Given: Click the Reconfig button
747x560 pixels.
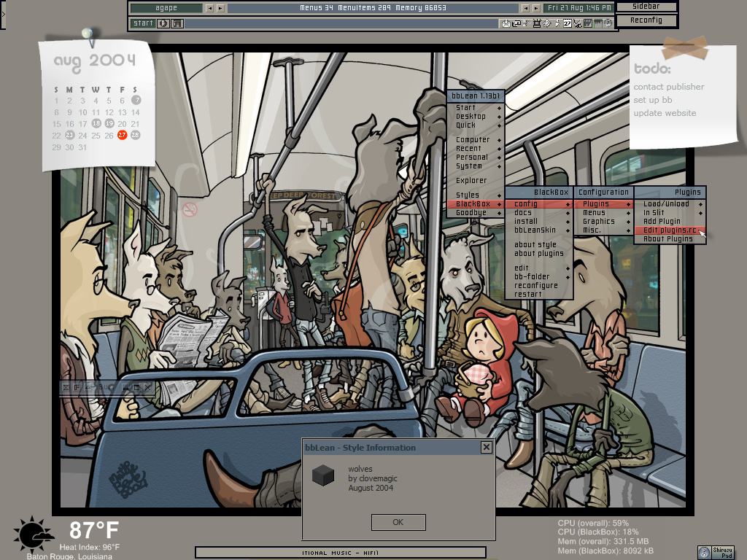Looking at the screenshot, I should (x=646, y=20).
